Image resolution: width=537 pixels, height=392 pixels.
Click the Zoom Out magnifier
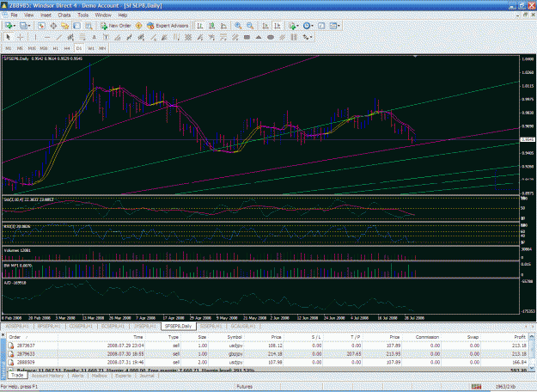(x=250, y=26)
